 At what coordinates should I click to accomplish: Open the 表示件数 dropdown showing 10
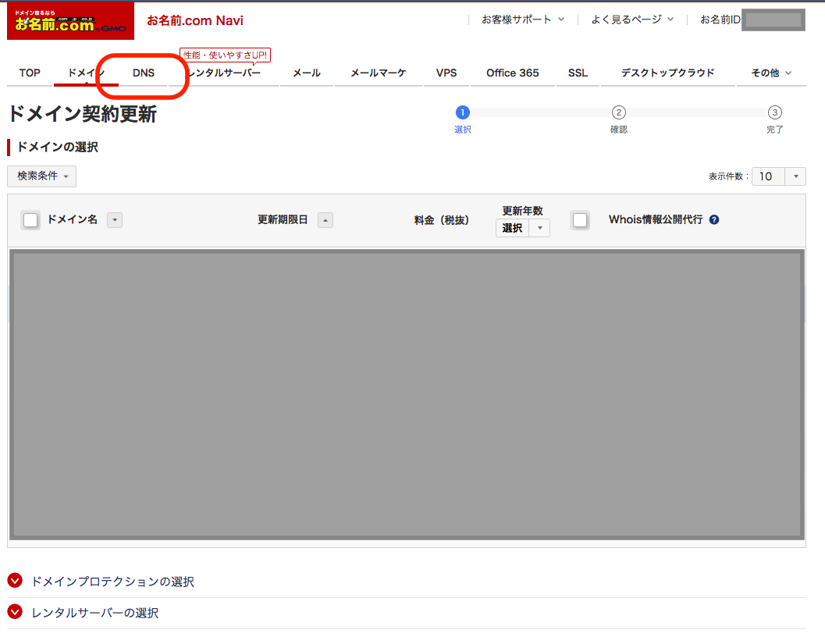tap(779, 176)
